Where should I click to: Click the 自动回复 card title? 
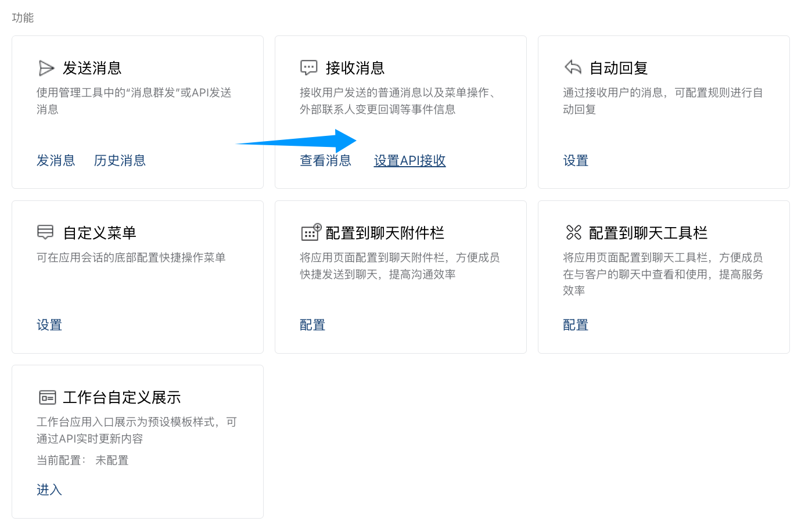click(x=619, y=68)
